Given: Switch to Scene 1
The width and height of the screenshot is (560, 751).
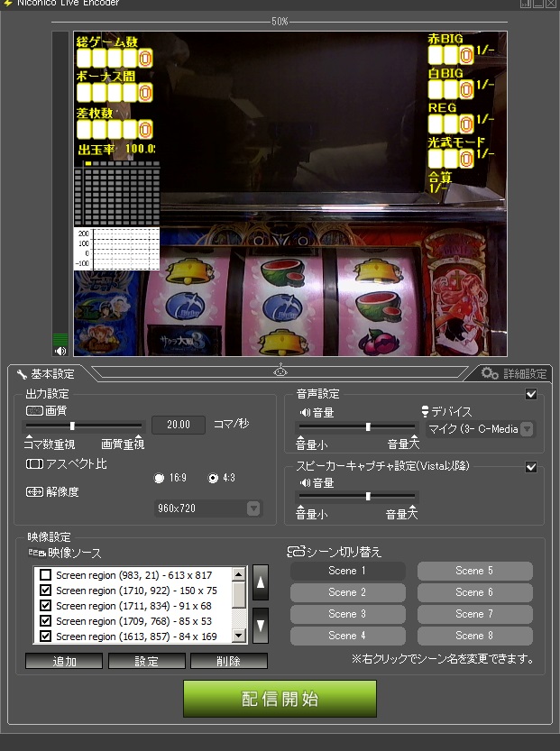Looking at the screenshot, I should pos(348,571).
